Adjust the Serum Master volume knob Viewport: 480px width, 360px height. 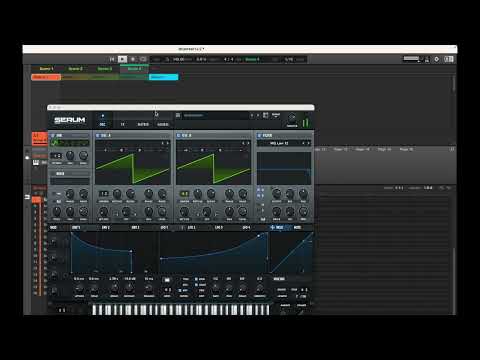(292, 117)
